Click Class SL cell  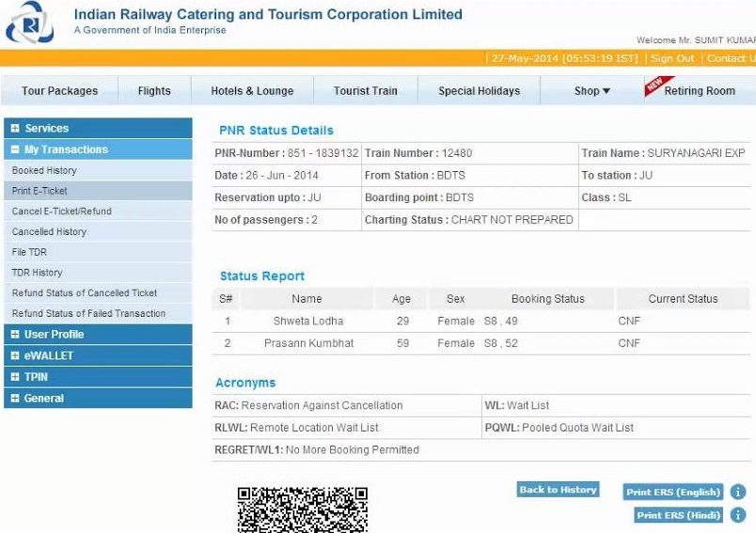tap(665, 197)
